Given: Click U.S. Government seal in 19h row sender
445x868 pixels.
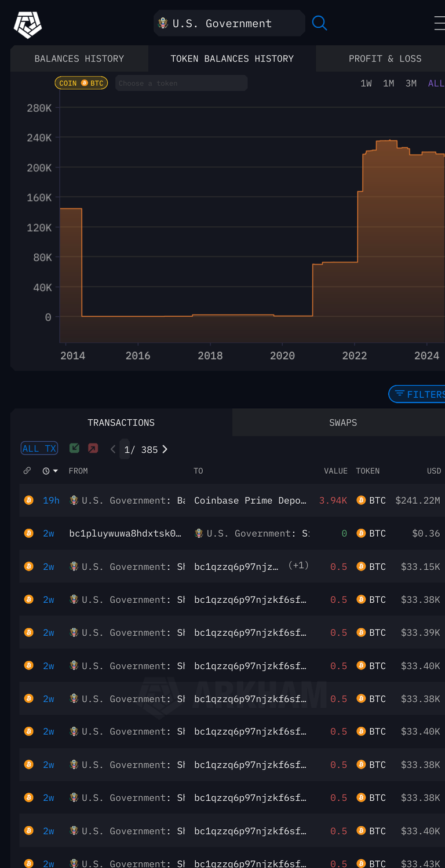Looking at the screenshot, I should (x=74, y=500).
